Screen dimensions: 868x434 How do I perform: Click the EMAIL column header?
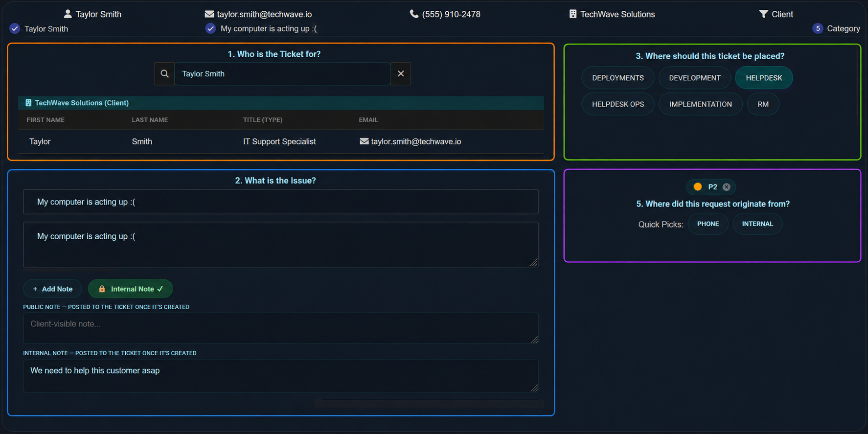(368, 120)
